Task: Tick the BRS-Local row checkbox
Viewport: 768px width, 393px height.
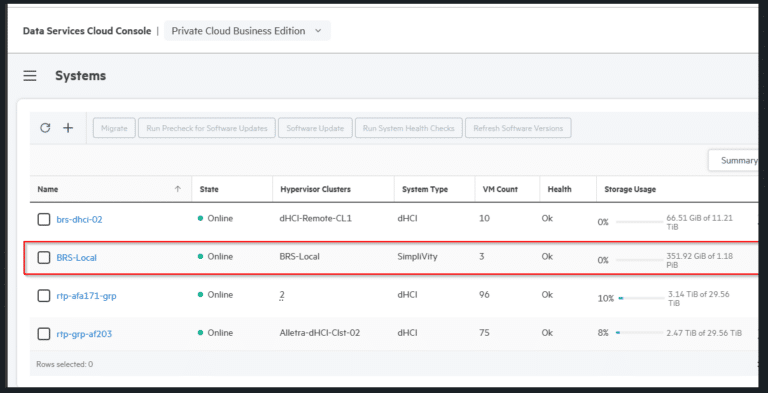Action: [x=44, y=257]
